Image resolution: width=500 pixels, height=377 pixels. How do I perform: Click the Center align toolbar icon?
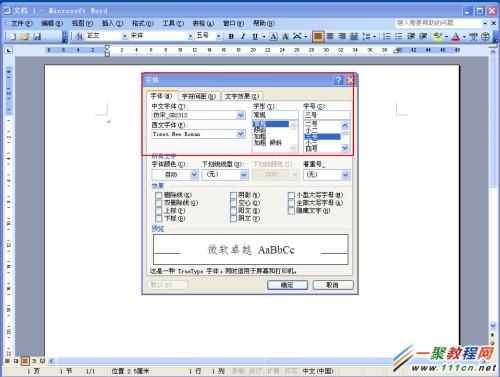(x=330, y=36)
